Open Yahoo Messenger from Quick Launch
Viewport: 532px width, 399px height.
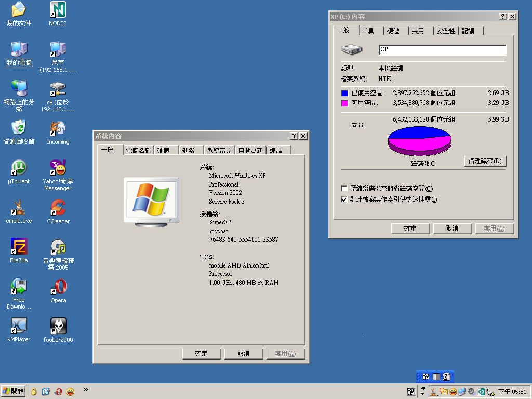coord(70,392)
